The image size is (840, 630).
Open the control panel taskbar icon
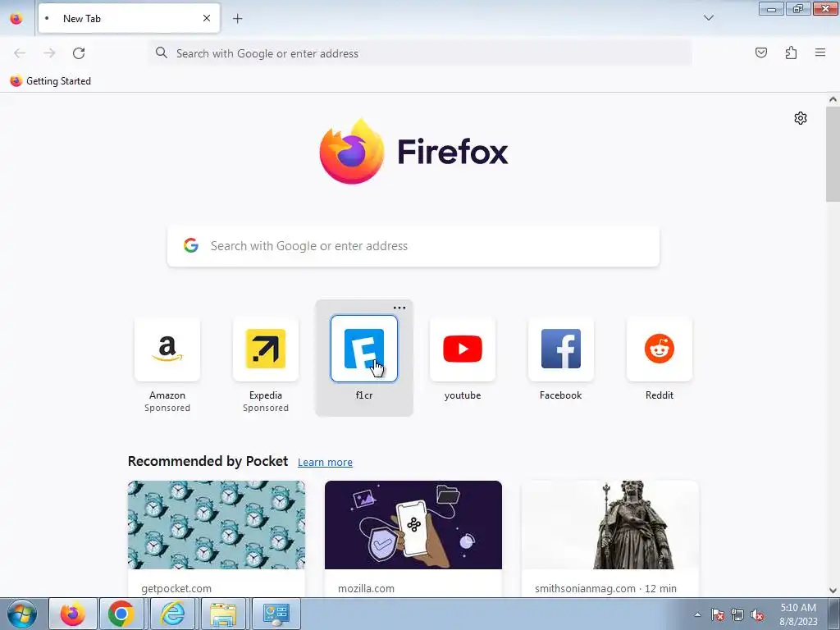[x=276, y=614]
